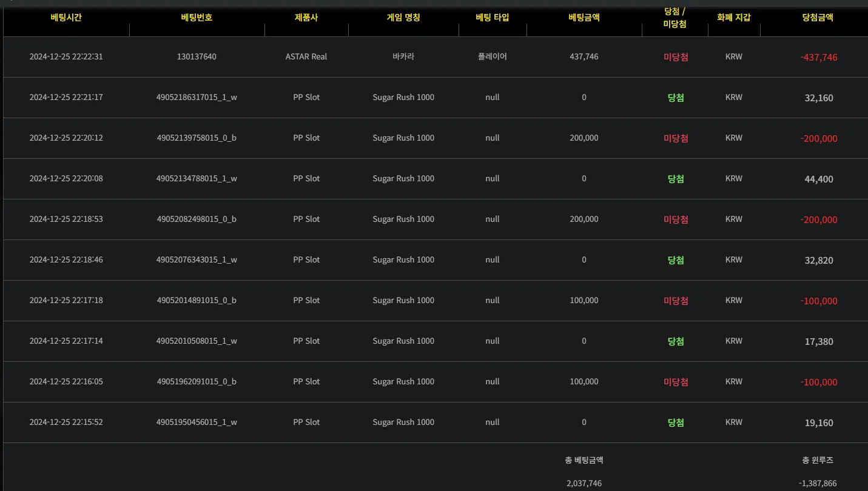This screenshot has height=491, width=868.
Task: Select timestamp 2024-12-25 22:21:17
Action: coord(66,97)
